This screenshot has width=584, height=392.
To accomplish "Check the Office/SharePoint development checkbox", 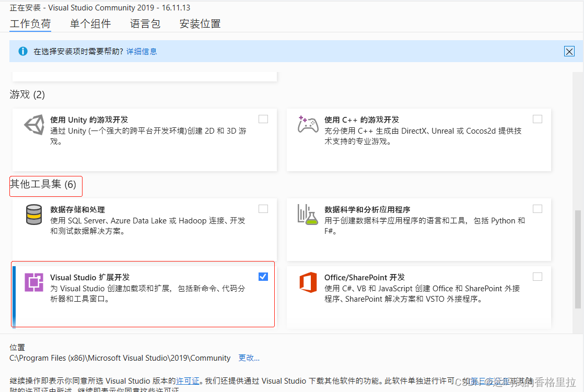I will pyautogui.click(x=538, y=277).
